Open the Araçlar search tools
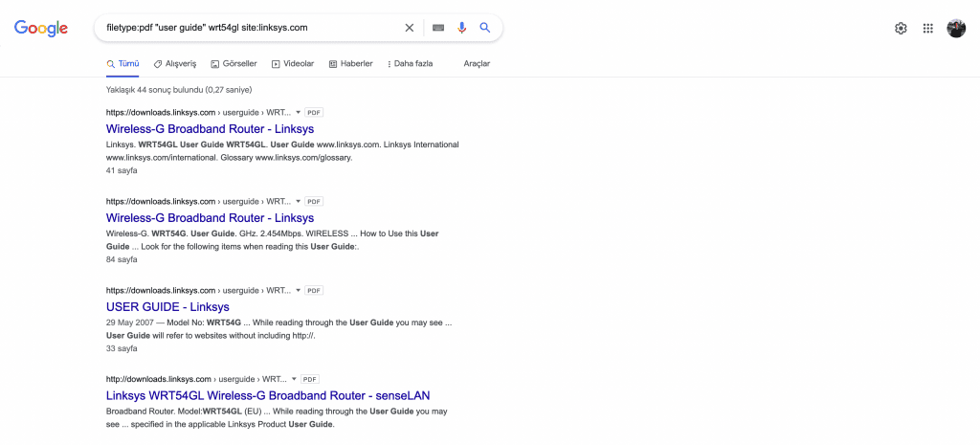 click(x=477, y=63)
